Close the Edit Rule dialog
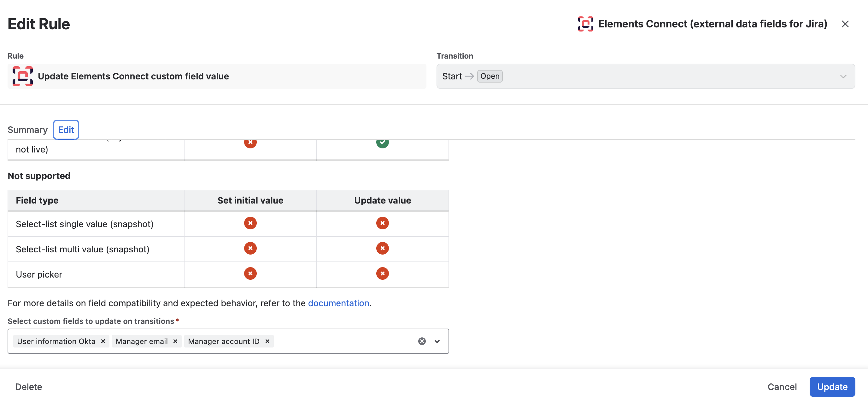This screenshot has width=868, height=402. coord(845,24)
